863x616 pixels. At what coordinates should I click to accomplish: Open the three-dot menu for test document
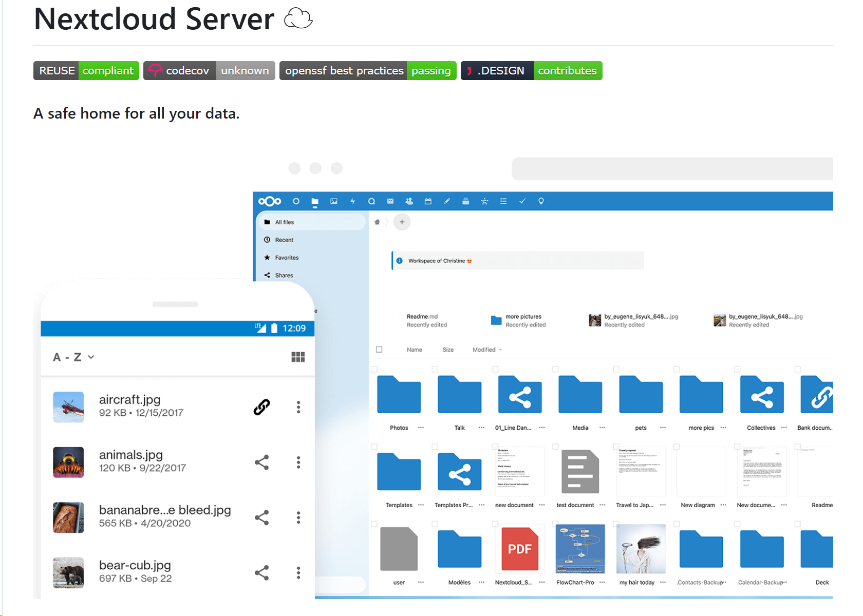point(602,505)
